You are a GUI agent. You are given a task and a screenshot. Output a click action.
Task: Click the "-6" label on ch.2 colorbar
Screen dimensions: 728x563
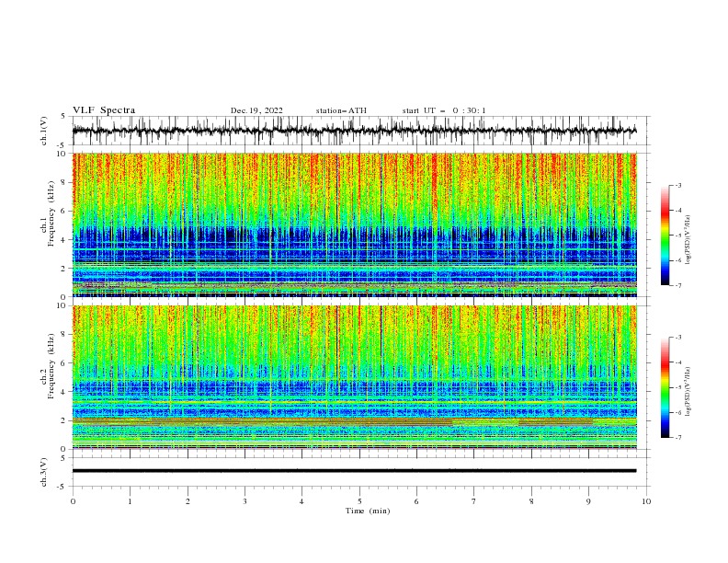pyautogui.click(x=678, y=412)
